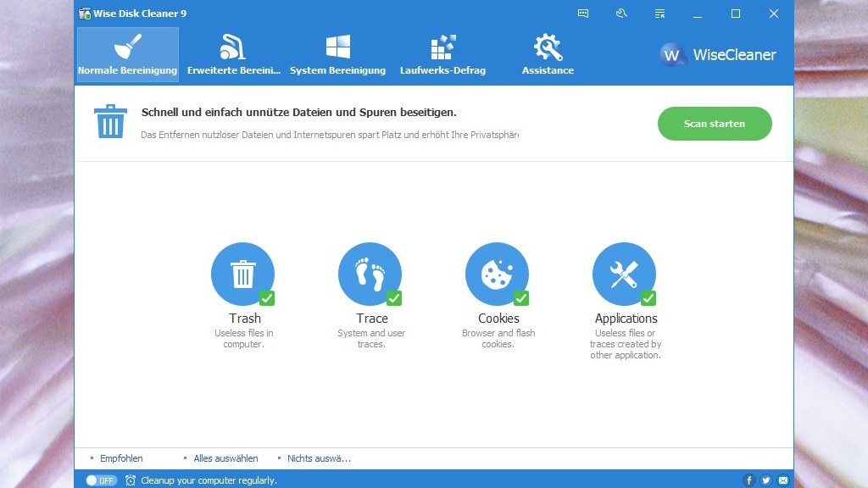Open the System Bereinigung tab
Viewport: 868px width, 488px height.
337,55
